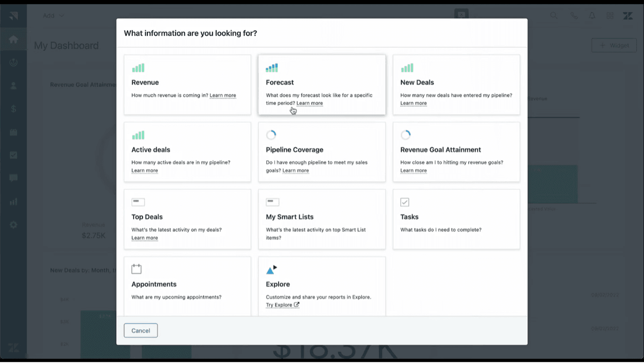Open Reports bar chart icon in sidebar

point(14,202)
